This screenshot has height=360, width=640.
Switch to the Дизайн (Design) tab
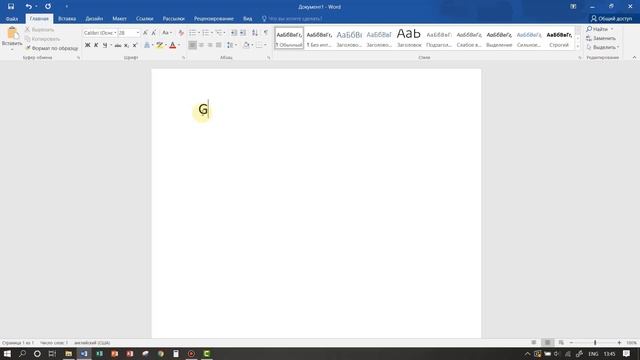94,19
